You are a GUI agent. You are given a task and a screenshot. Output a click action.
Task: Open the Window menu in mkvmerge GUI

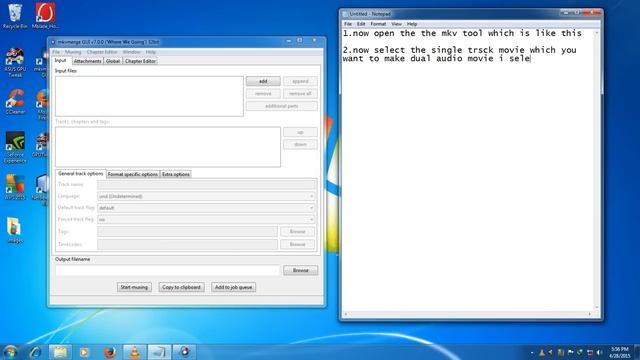(131, 52)
